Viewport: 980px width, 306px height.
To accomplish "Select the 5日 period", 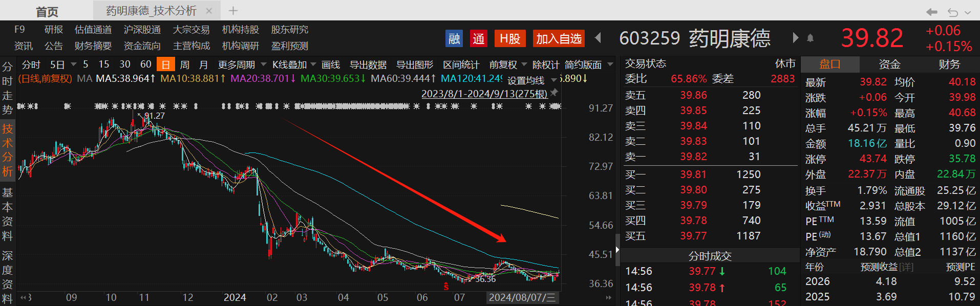I will point(57,64).
